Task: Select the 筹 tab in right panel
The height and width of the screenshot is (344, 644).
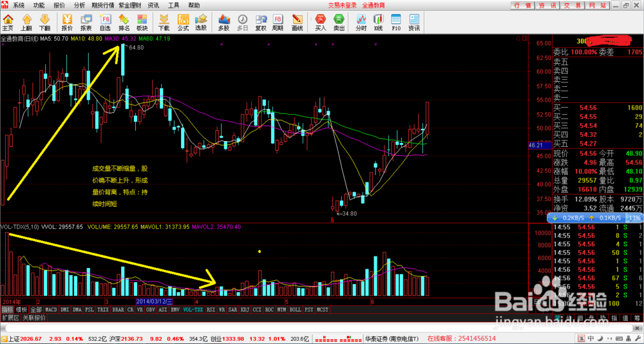Action: (636, 318)
